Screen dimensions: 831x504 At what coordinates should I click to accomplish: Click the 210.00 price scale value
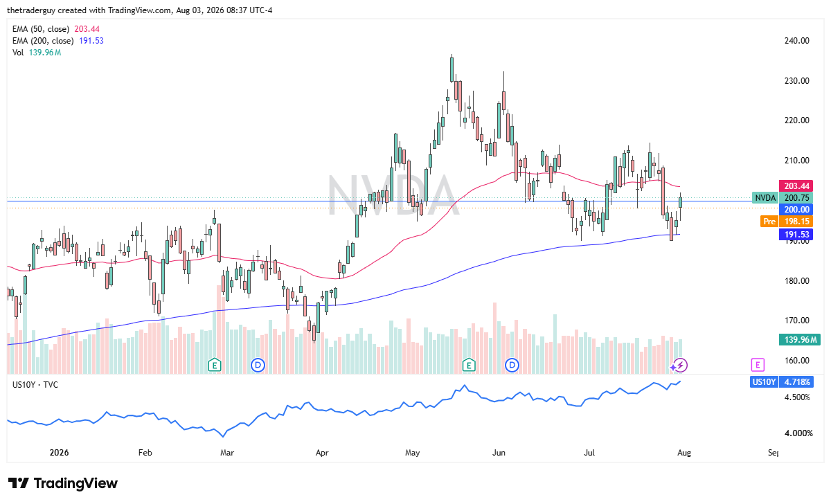[x=796, y=160]
